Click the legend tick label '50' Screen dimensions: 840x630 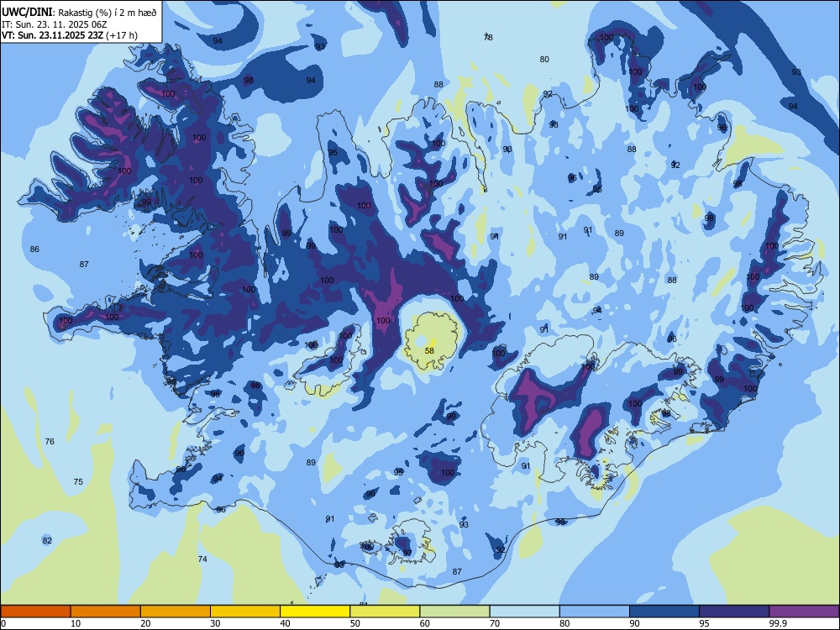pyautogui.click(x=355, y=623)
